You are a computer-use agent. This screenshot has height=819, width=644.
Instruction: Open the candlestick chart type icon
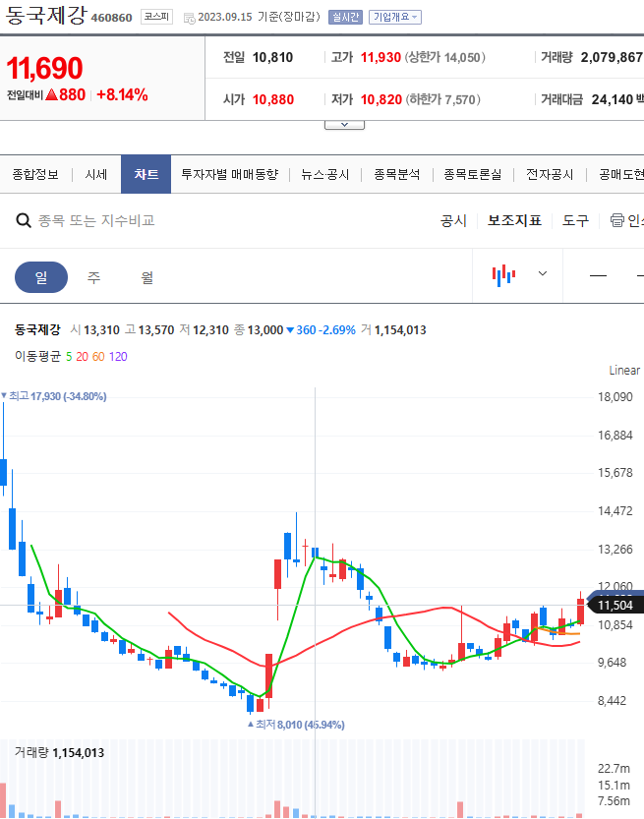coord(503,274)
